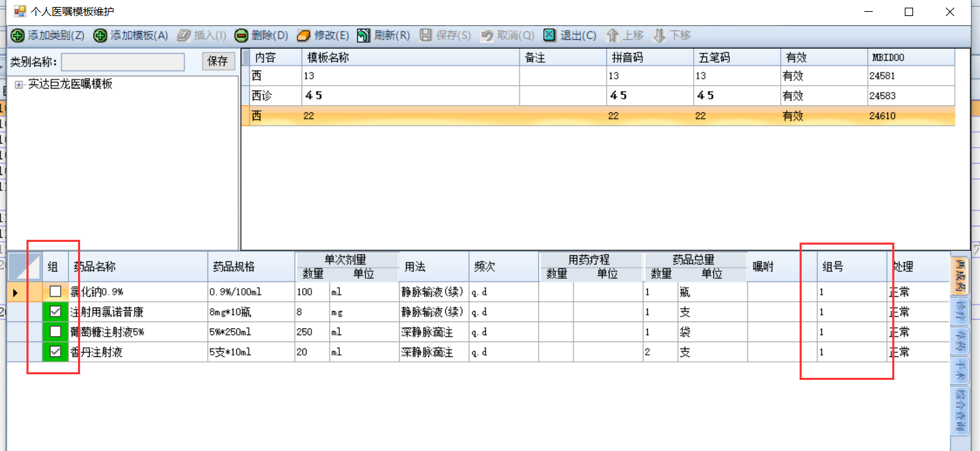Click the 用法 column header
The image size is (980, 451).
click(x=434, y=267)
